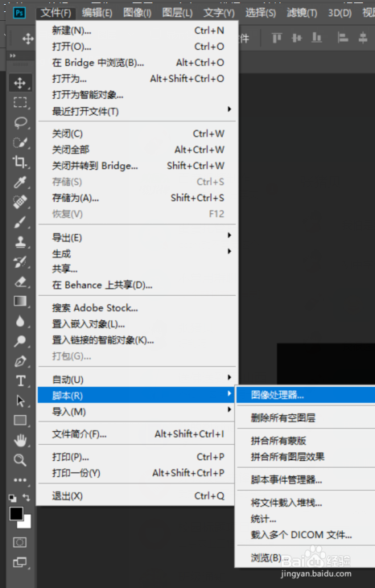Viewport: 375px width, 588px height.
Task: Select the Spot Healing Brush tool
Action: pyautogui.click(x=20, y=202)
